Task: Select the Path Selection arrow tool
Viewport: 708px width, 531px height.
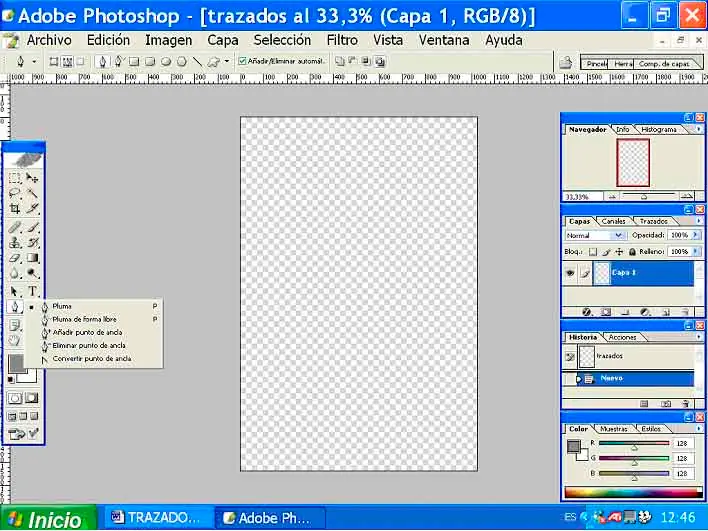Action: [15, 291]
